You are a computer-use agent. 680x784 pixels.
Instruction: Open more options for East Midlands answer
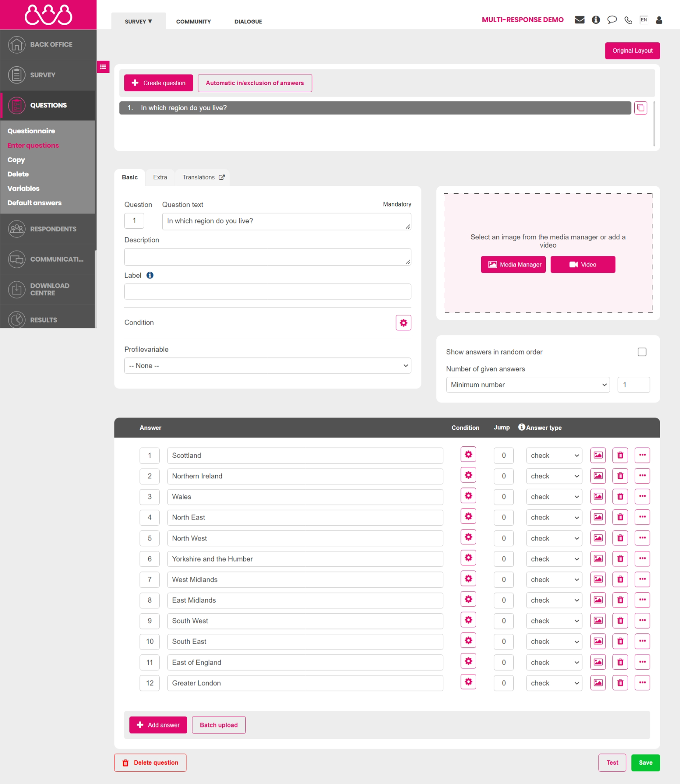643,600
